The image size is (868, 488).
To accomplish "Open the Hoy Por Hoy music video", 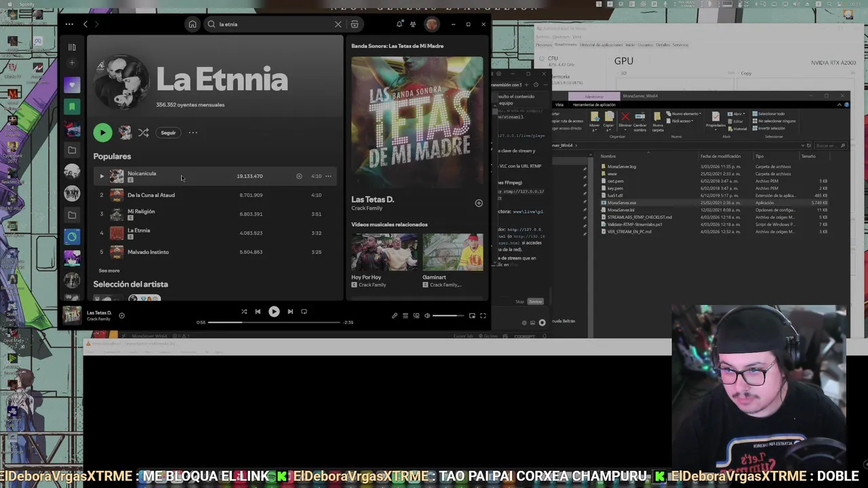I will (384, 252).
